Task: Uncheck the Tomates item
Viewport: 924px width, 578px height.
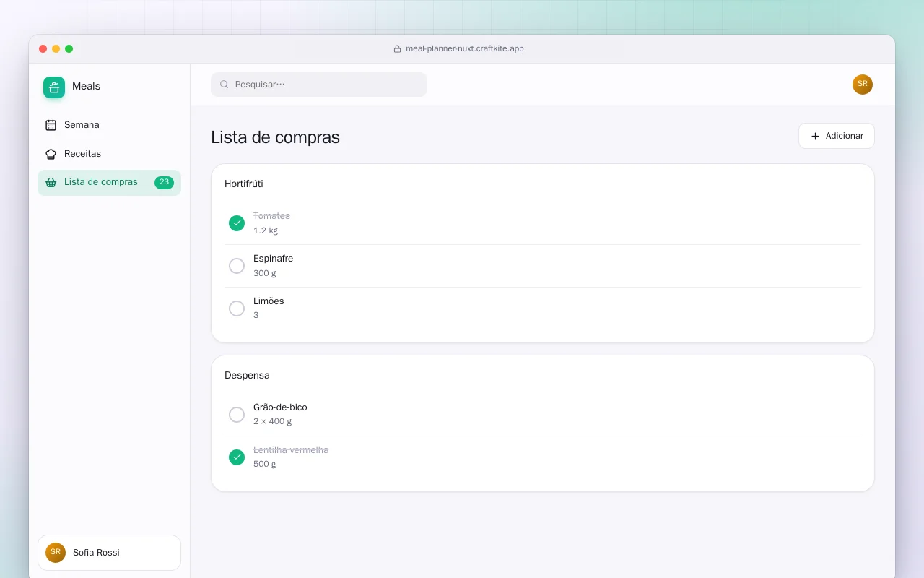Action: point(237,223)
